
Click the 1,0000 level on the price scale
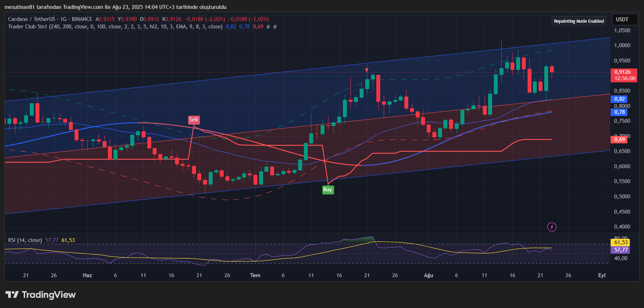(622, 45)
